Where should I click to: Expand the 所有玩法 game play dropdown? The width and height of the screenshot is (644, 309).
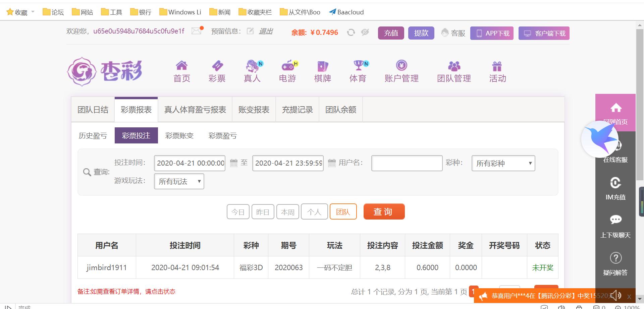(179, 181)
